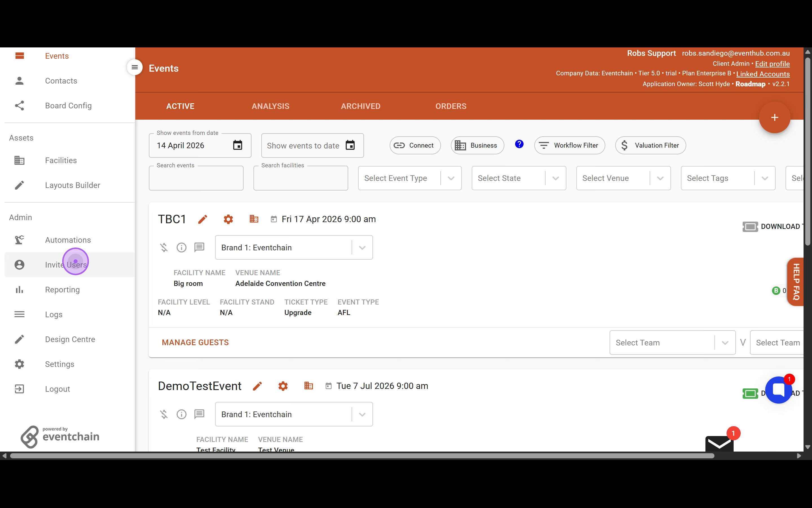
Task: Click the Logout icon
Action: click(19, 389)
